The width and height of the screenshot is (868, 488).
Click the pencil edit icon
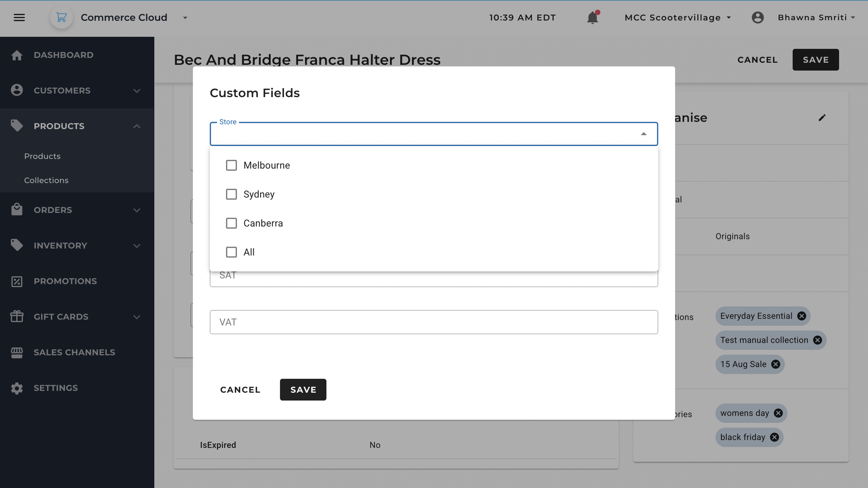point(822,118)
